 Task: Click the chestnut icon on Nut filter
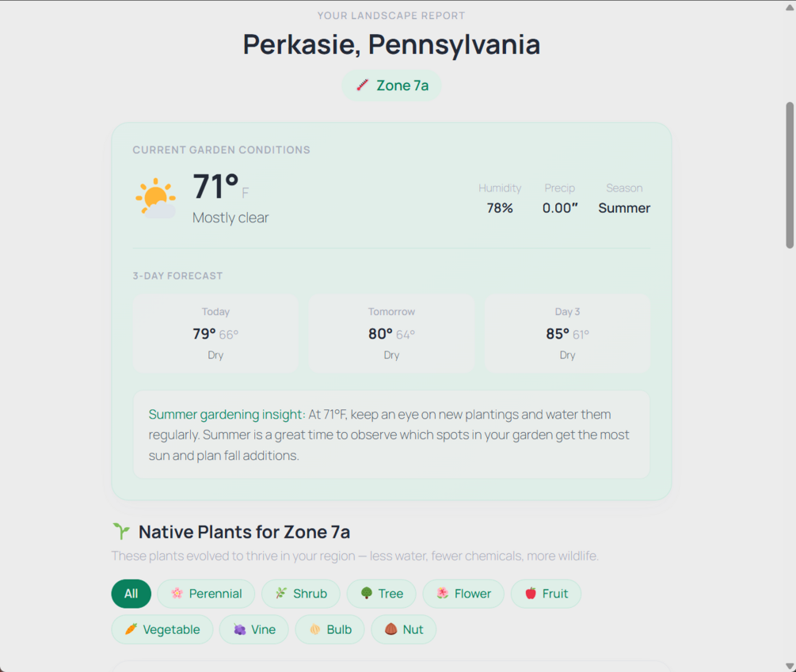coord(391,629)
